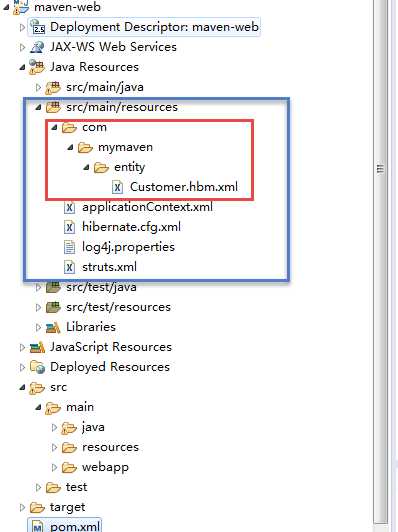The width and height of the screenshot is (398, 532).
Task: Click the src/main/resources source folder icon
Action: [53, 107]
